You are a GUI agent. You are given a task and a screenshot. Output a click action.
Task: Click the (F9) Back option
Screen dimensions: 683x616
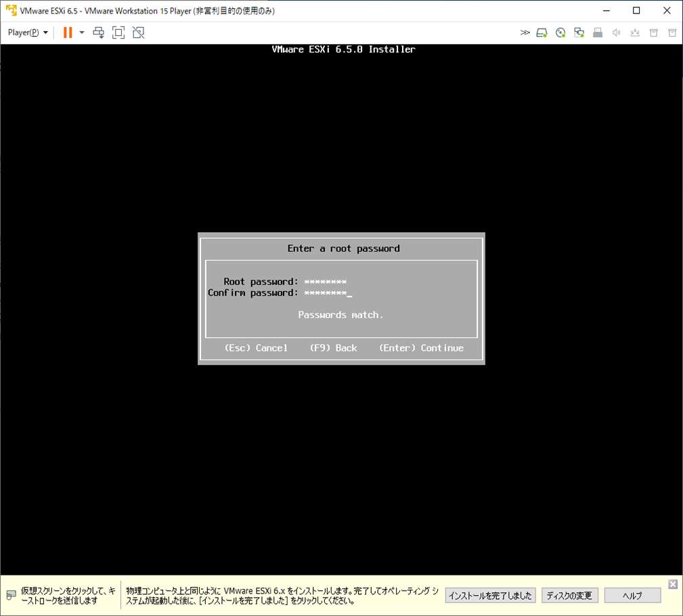pyautogui.click(x=333, y=348)
